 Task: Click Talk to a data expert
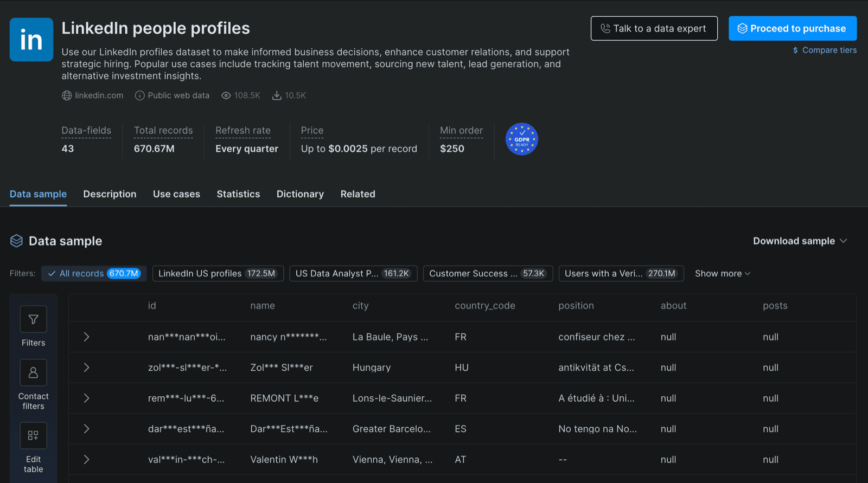click(654, 28)
